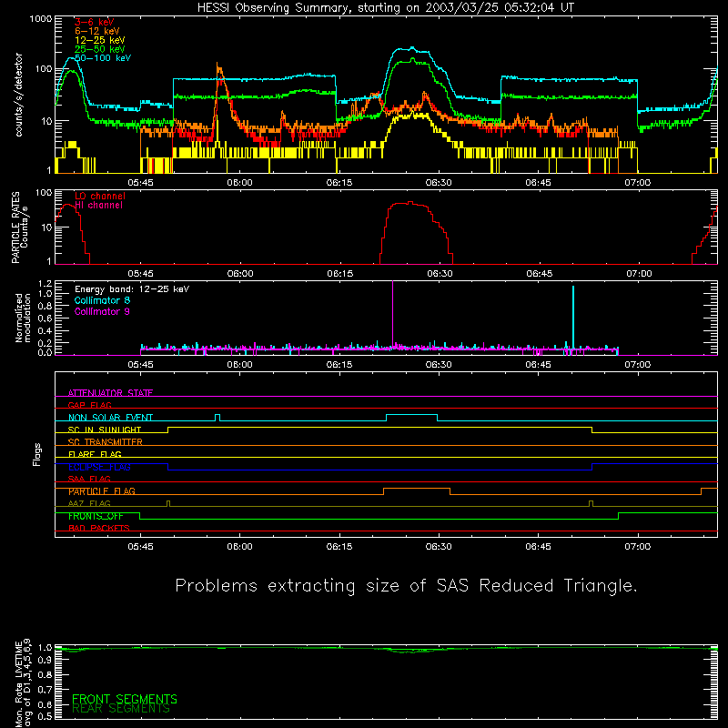Select the REAR SEGMENTS legend label

121,709
